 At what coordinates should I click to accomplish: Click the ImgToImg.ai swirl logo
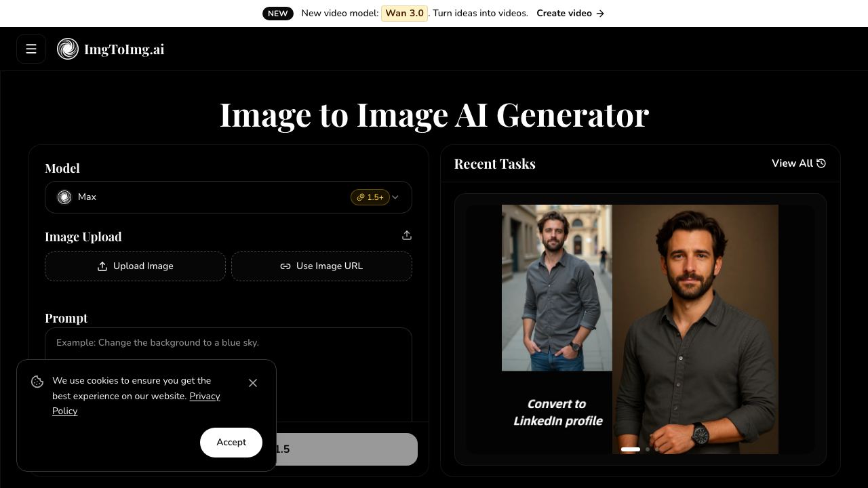pos(68,49)
